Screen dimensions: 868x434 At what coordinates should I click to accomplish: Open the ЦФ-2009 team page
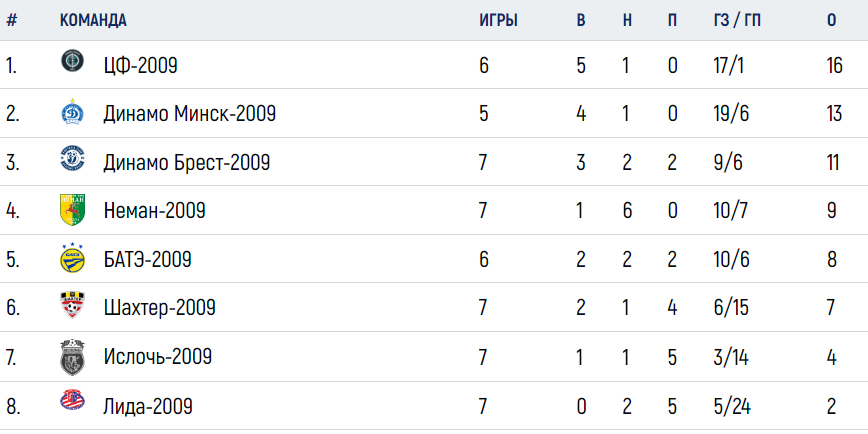(141, 66)
